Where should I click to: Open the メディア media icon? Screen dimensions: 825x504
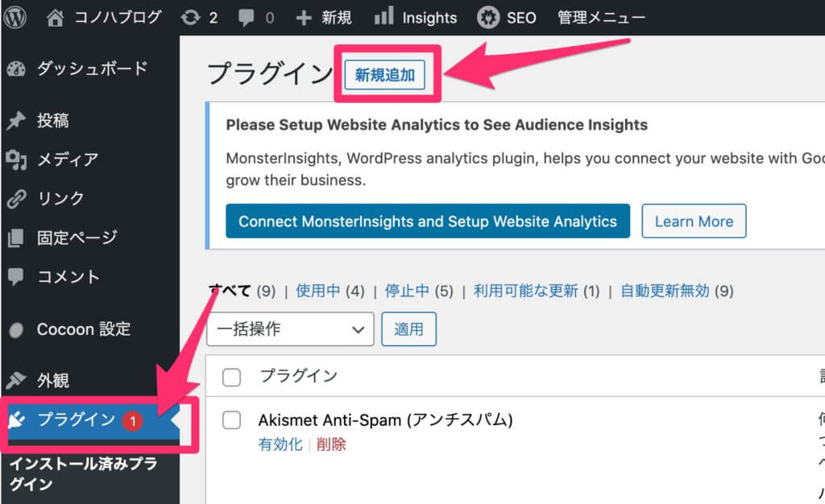(x=16, y=159)
